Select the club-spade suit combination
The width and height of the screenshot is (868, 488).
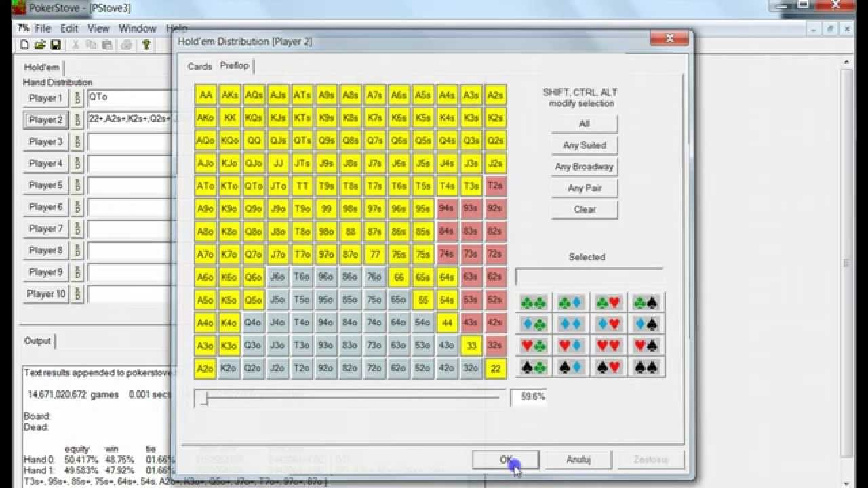(646, 303)
